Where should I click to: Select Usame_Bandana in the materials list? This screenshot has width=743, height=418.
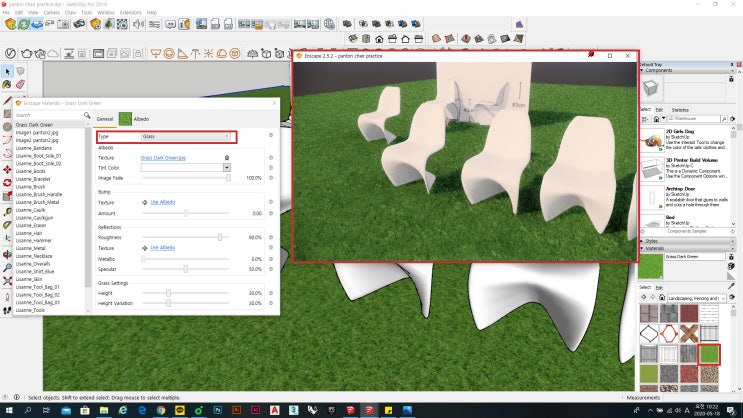[x=34, y=149]
